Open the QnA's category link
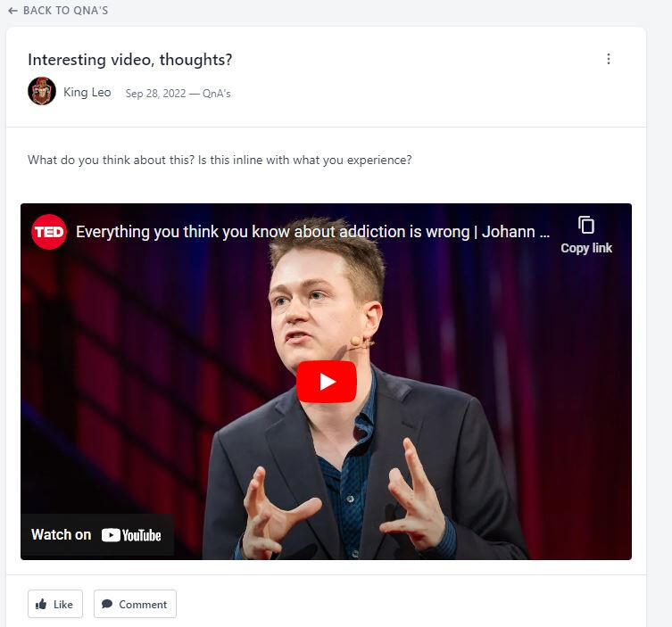The width and height of the screenshot is (672, 627). [217, 94]
